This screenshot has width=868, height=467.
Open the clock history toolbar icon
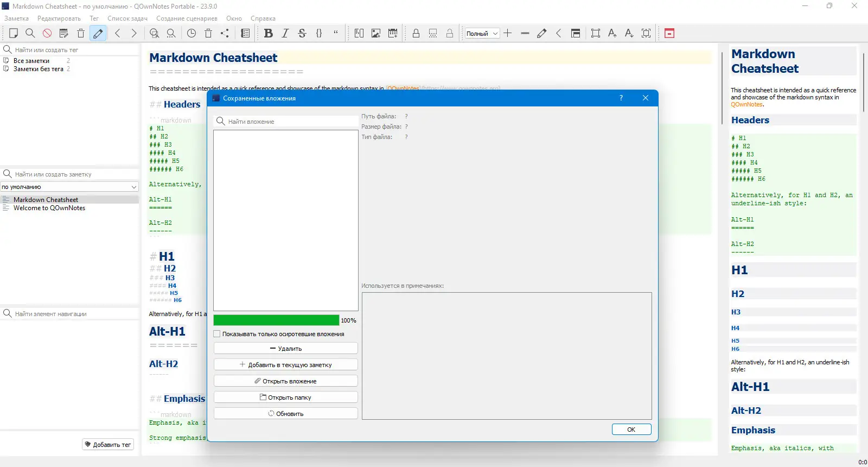[x=192, y=33]
